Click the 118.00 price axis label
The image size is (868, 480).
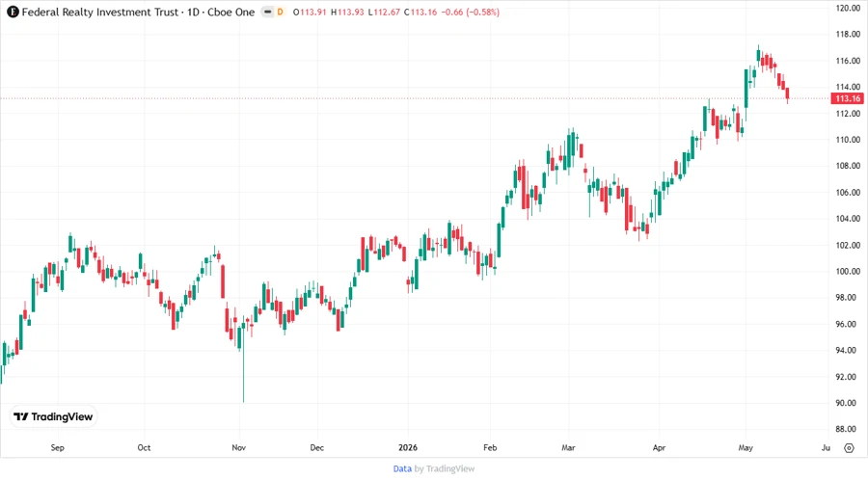(x=848, y=35)
